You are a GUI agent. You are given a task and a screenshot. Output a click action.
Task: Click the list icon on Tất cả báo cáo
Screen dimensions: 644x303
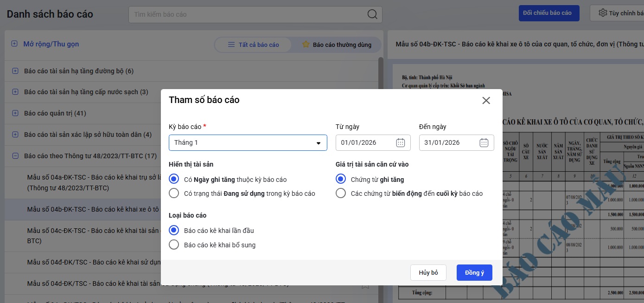pos(231,45)
